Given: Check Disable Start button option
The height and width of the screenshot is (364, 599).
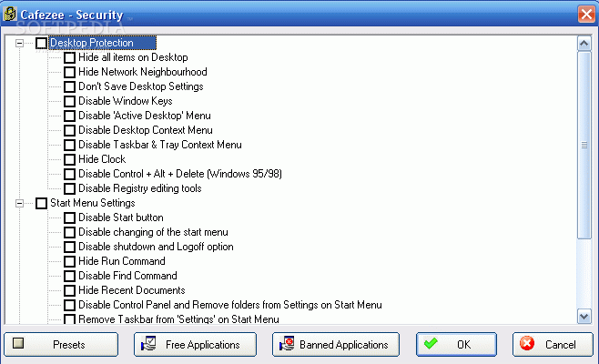Looking at the screenshot, I should coord(69,217).
